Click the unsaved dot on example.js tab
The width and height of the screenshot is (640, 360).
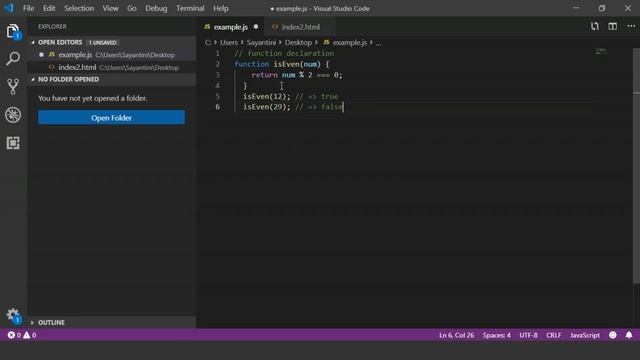point(256,27)
